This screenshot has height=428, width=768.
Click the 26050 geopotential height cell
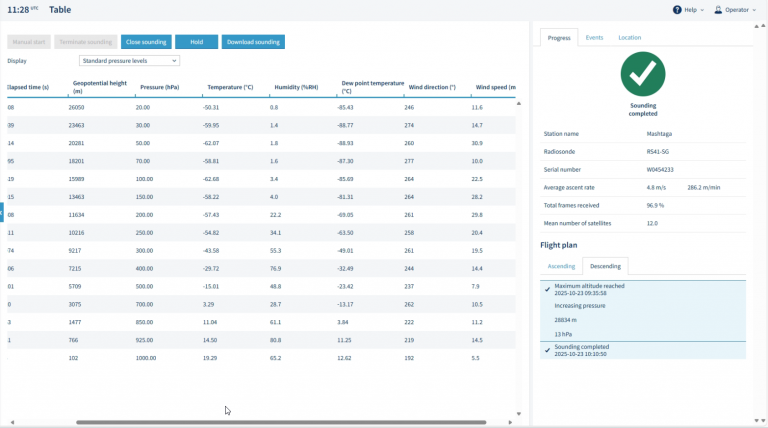tap(76, 107)
